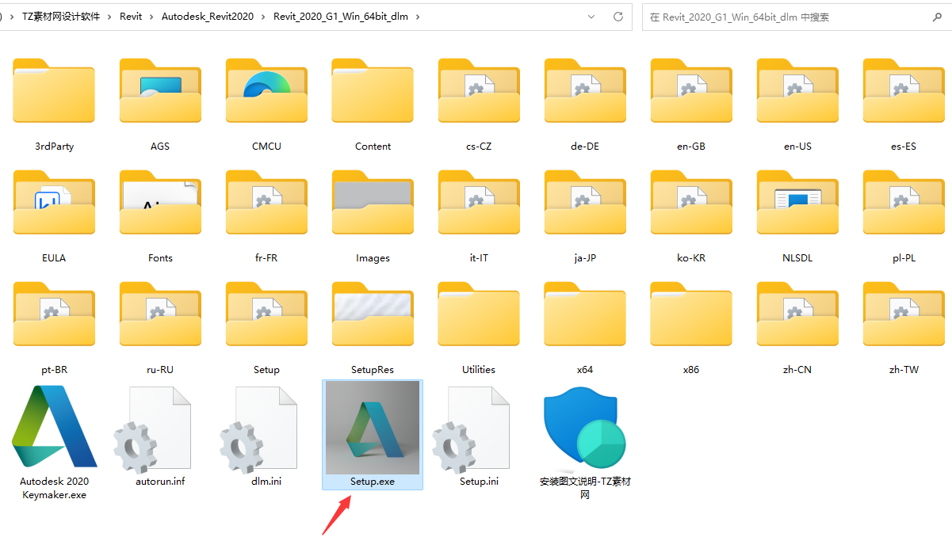Click Revit_2020_G1_Win_64bit_dlm breadcrumb segment
This screenshot has width=952, height=560.
(341, 17)
